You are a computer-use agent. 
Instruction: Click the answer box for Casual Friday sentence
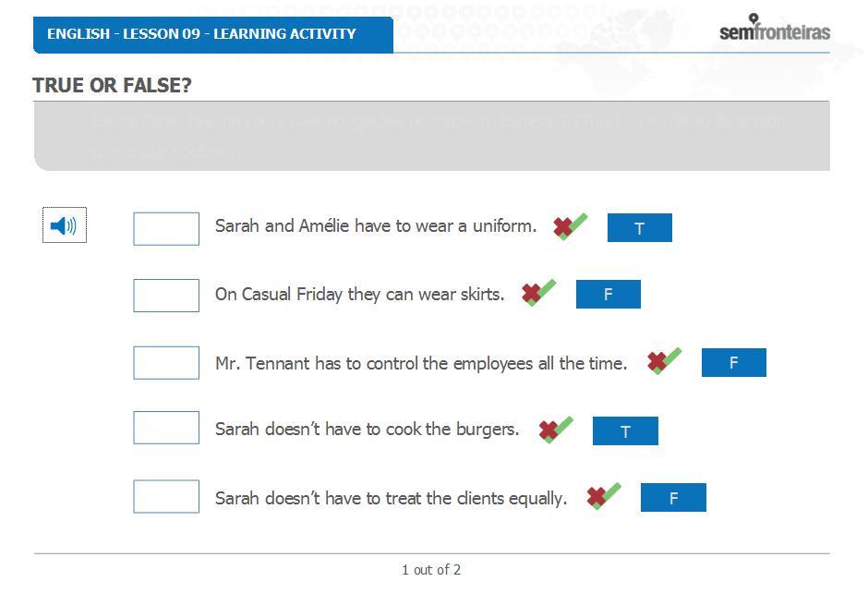pyautogui.click(x=166, y=296)
